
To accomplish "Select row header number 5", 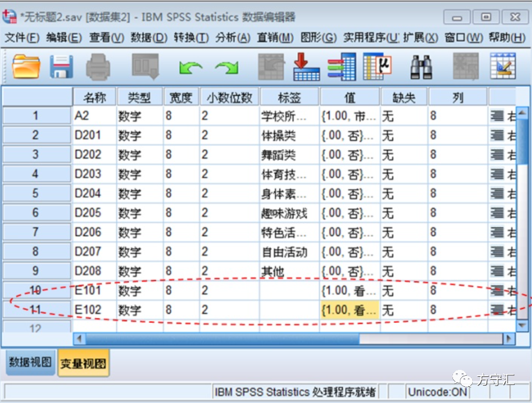I will (x=37, y=193).
